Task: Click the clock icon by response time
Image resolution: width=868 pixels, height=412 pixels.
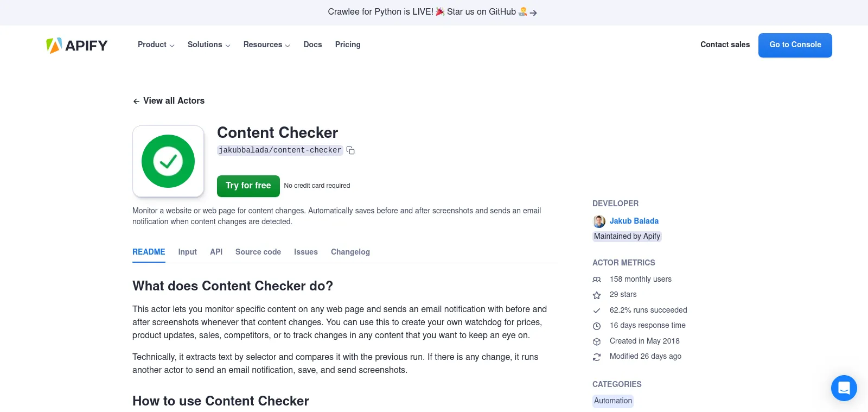Action: 597,326
